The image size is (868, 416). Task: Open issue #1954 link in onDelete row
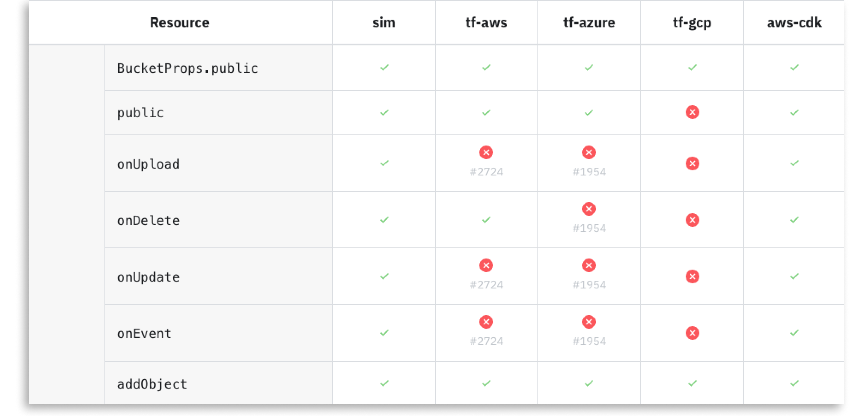[589, 229]
